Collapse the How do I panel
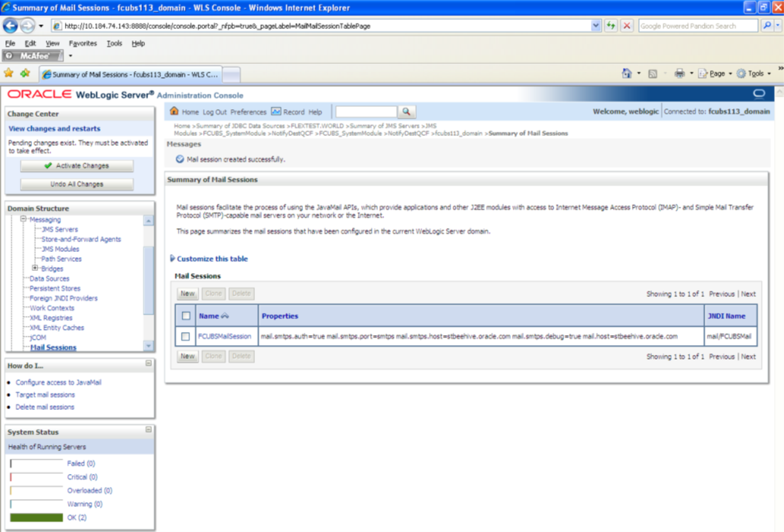The image size is (784, 532). pyautogui.click(x=149, y=363)
